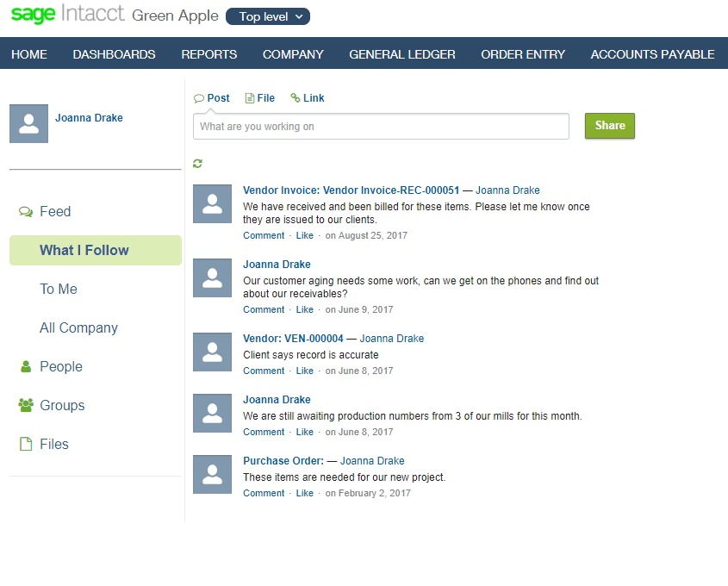Click the green refresh feed icon
The width and height of the screenshot is (728, 586).
coord(197,164)
